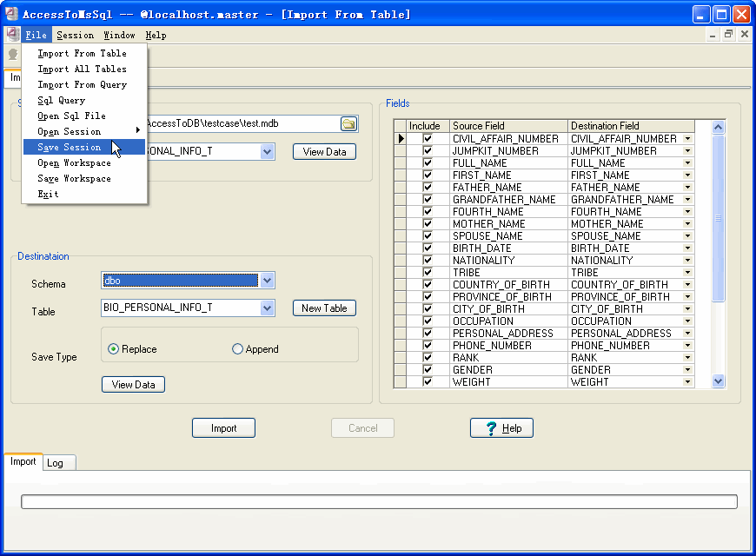Click the COUNTRY_OF_BIRTH source field cell
The image size is (756, 556).
tap(508, 284)
